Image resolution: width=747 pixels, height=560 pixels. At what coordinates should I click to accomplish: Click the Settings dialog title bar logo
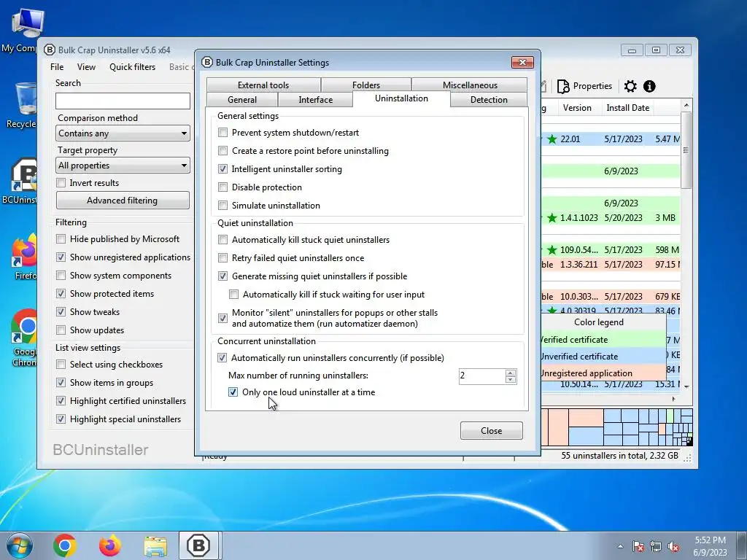(x=206, y=63)
